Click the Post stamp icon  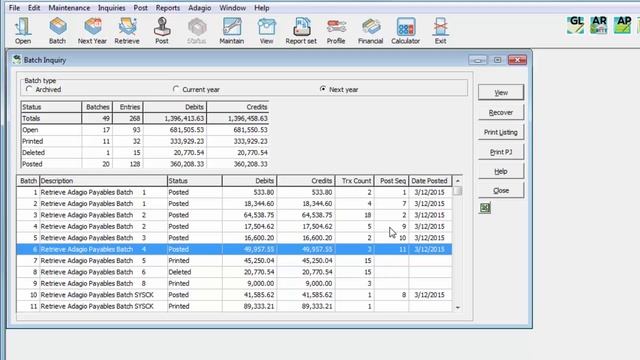click(x=162, y=31)
